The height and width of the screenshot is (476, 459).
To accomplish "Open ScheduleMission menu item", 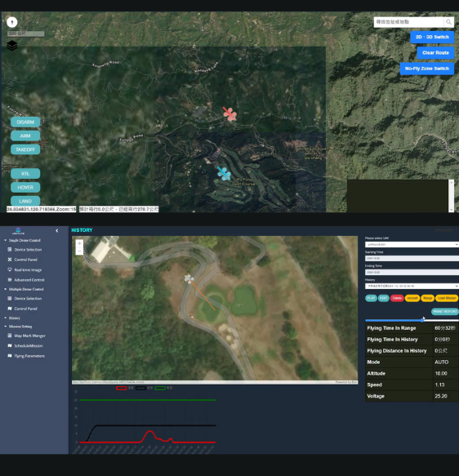I will tap(29, 345).
